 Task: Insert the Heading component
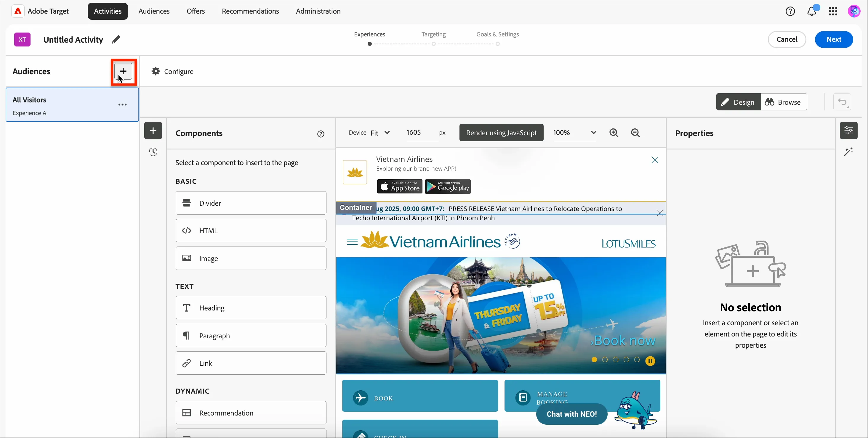[251, 308]
